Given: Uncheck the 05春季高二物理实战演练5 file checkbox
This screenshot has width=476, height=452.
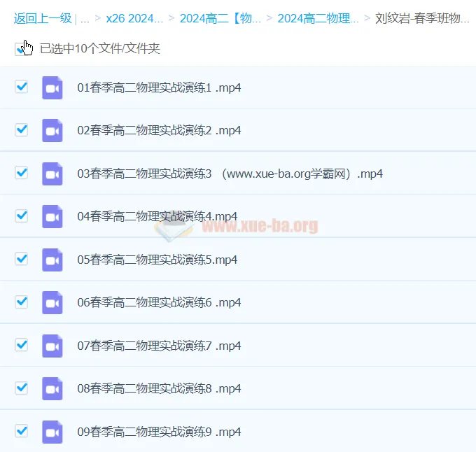Looking at the screenshot, I should (22, 259).
